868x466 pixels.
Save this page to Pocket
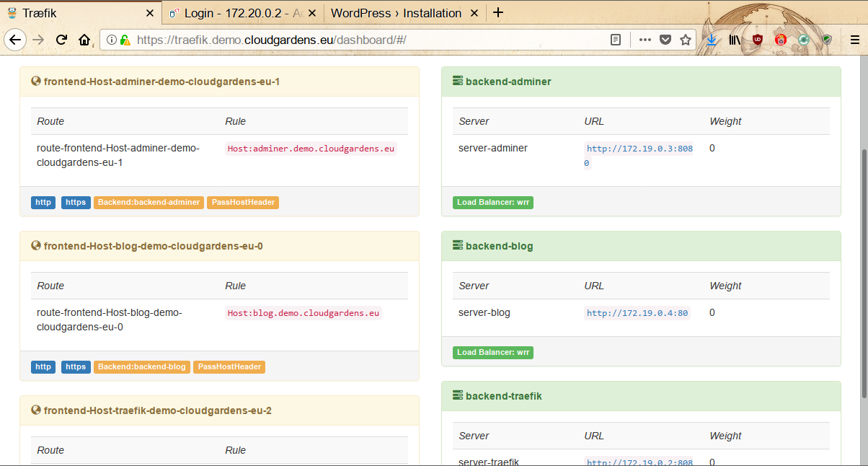[665, 40]
